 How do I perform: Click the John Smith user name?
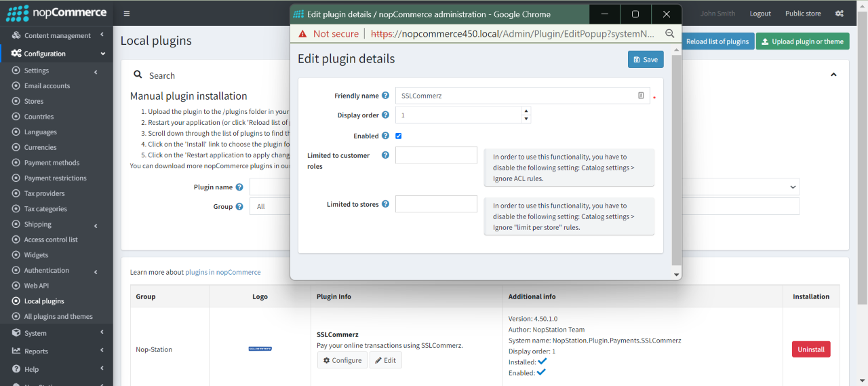[717, 14]
